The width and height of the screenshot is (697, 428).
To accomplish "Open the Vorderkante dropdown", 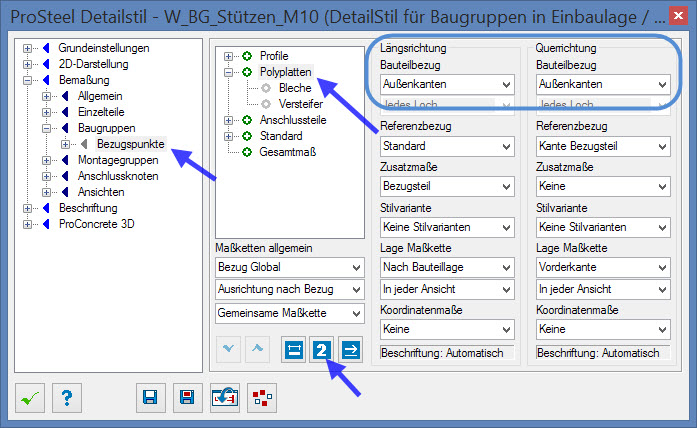I will click(603, 268).
